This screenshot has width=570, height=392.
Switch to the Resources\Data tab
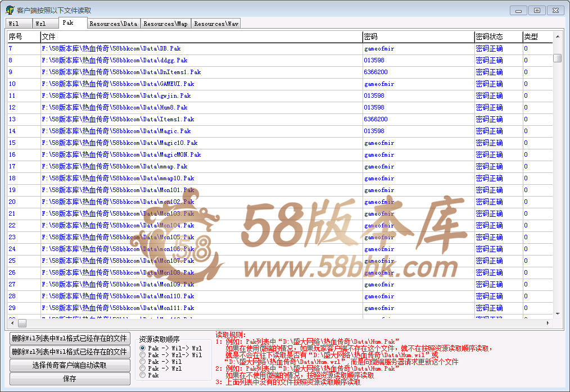[x=113, y=24]
